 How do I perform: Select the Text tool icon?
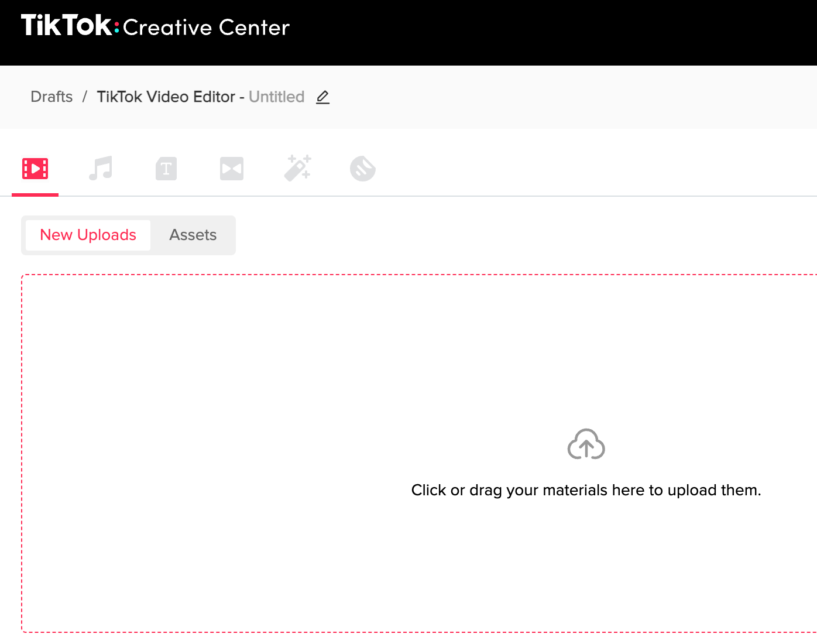pos(166,169)
